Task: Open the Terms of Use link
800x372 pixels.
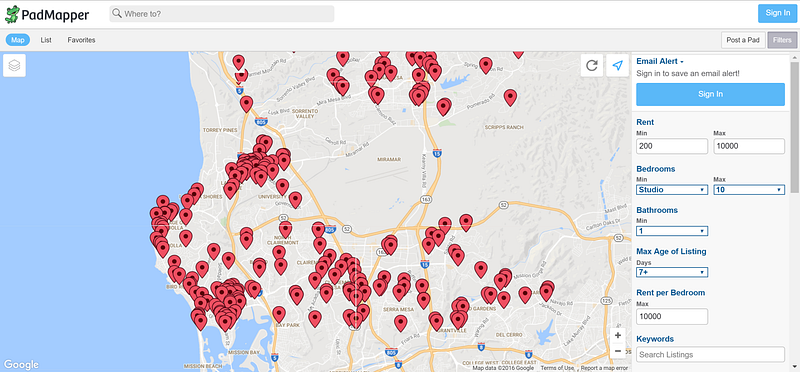Action: pos(557,368)
